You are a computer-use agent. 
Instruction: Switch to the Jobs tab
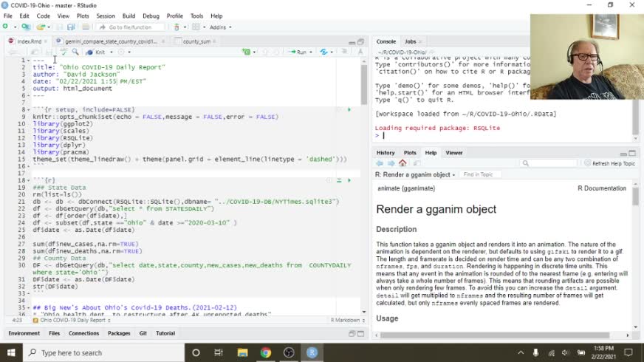(411, 41)
